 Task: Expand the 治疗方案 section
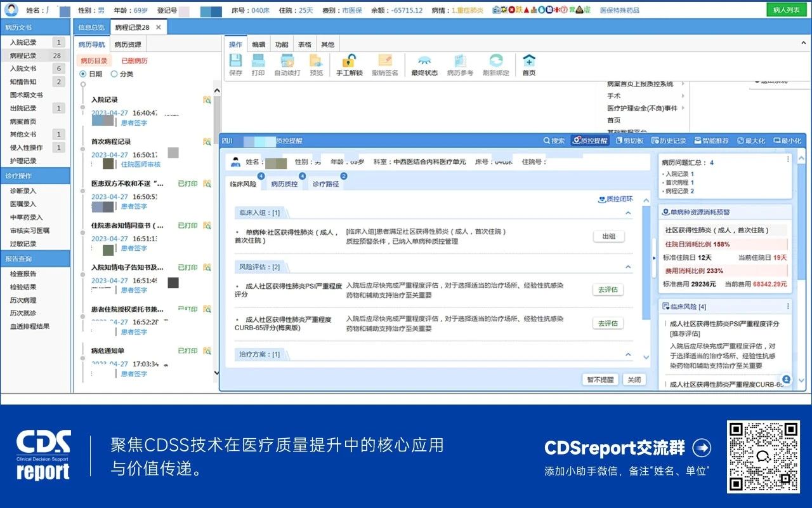[x=628, y=354]
